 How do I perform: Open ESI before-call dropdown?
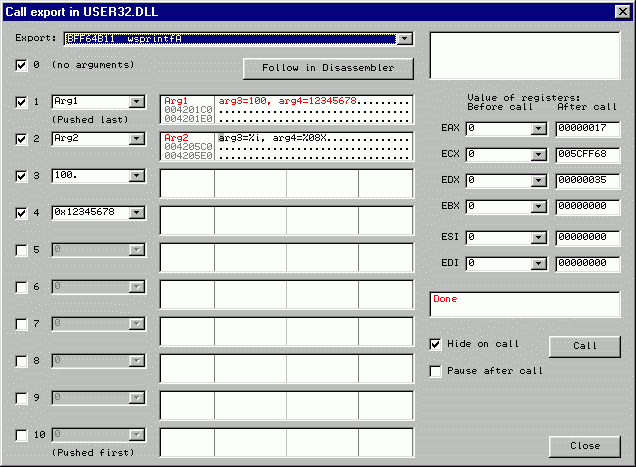pyautogui.click(x=538, y=238)
